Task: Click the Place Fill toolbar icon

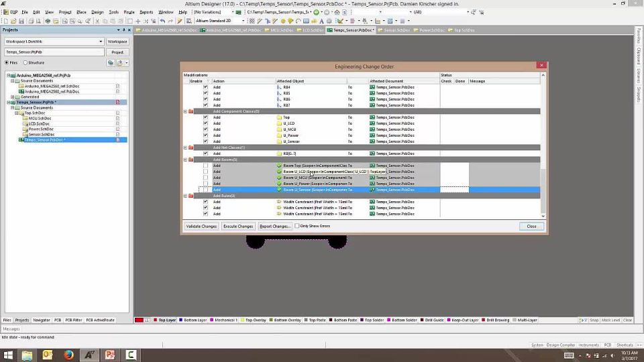Action: (x=306, y=21)
